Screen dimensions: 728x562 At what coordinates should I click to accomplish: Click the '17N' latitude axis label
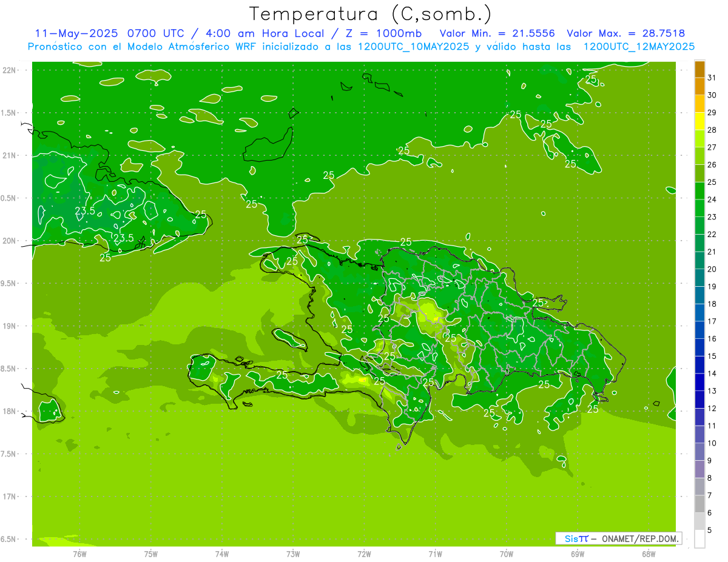[x=10, y=497]
